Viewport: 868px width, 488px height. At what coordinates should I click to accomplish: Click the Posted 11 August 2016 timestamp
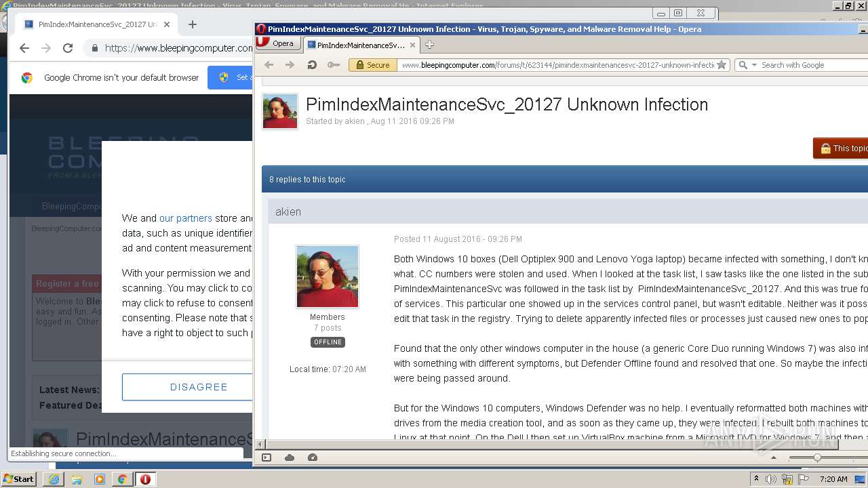458,239
